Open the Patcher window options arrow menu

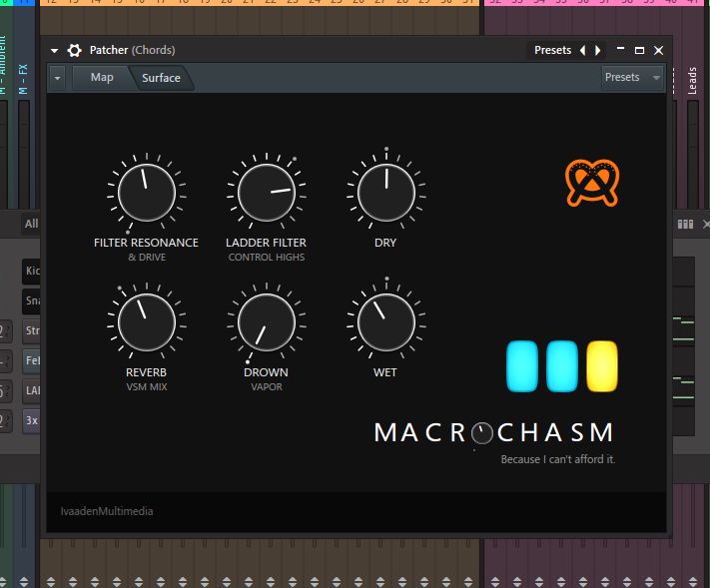pos(54,51)
